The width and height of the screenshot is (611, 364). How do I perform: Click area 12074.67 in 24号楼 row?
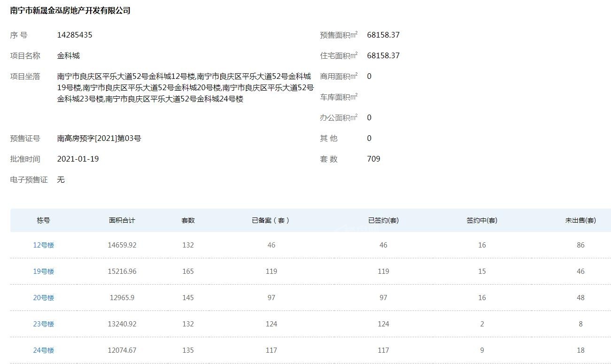(122, 350)
